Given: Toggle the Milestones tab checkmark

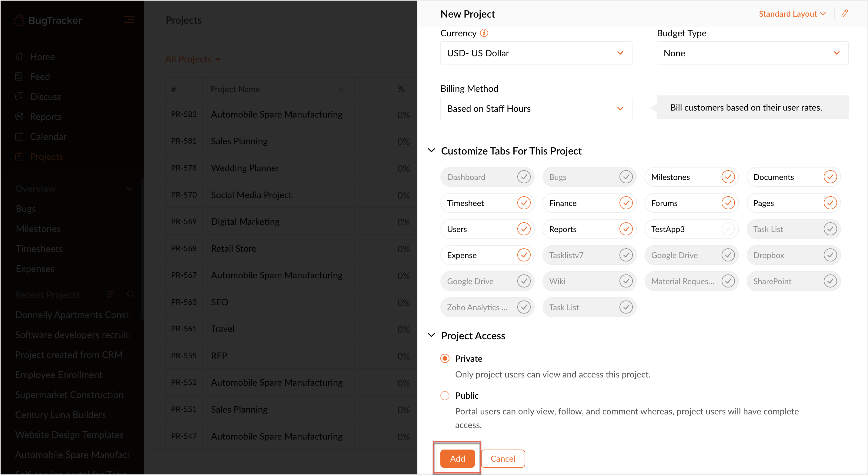Looking at the screenshot, I should pos(728,177).
